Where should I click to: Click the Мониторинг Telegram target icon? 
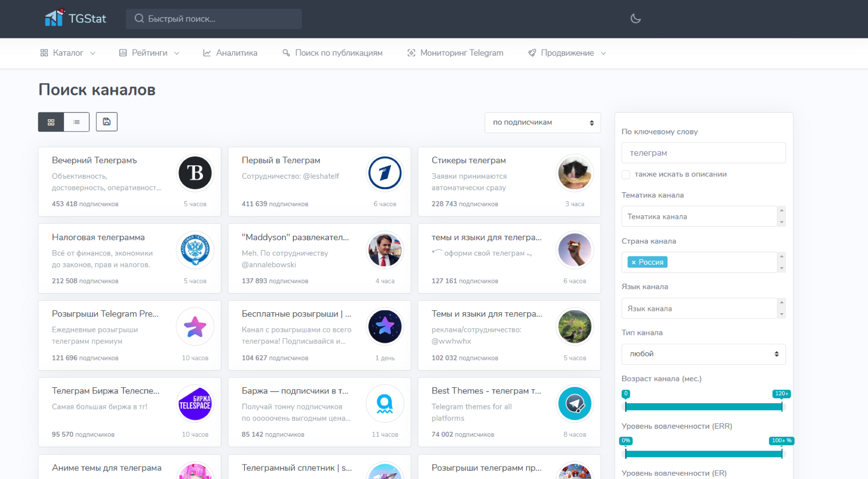411,53
